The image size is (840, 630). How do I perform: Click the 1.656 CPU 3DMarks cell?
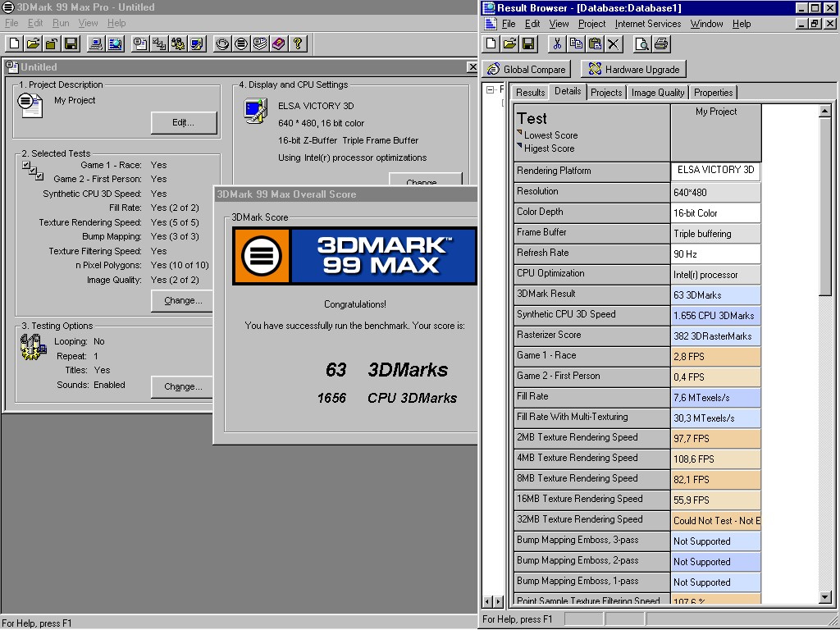(x=715, y=316)
